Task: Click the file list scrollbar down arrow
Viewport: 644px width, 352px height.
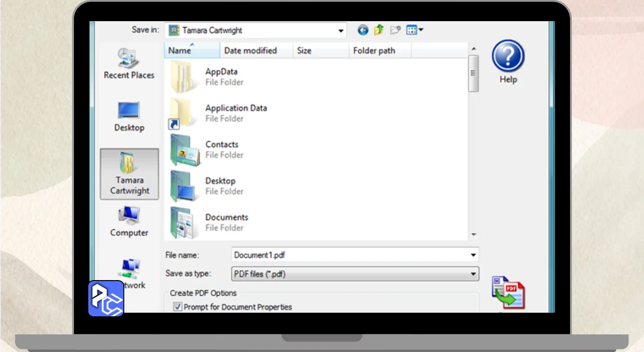Action: click(x=473, y=235)
